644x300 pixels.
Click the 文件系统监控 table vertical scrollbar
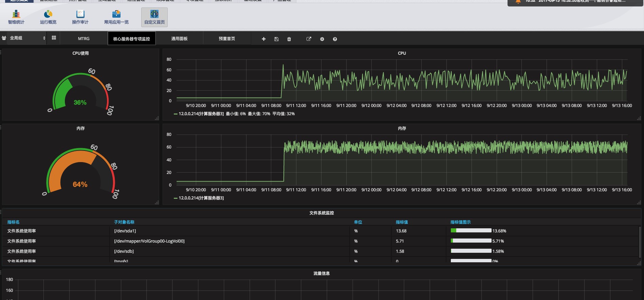pyautogui.click(x=640, y=242)
